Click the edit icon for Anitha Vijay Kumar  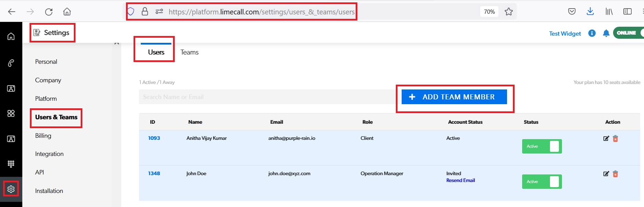[x=606, y=138]
